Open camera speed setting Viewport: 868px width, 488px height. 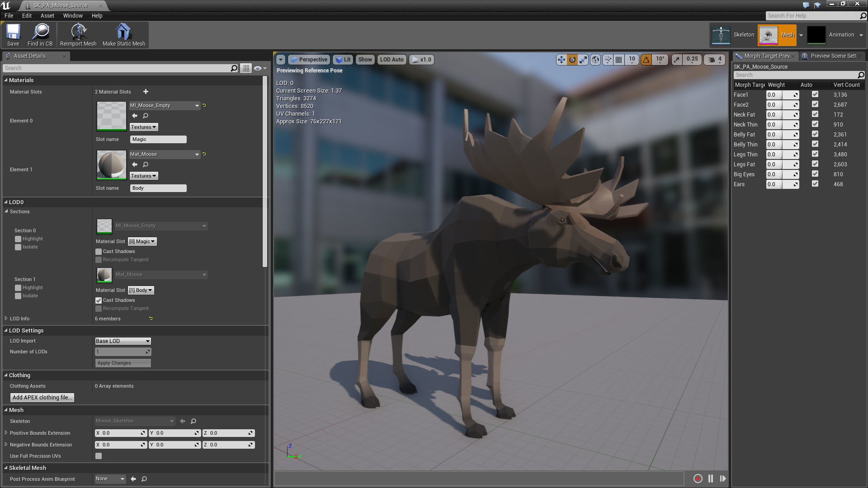[715, 60]
